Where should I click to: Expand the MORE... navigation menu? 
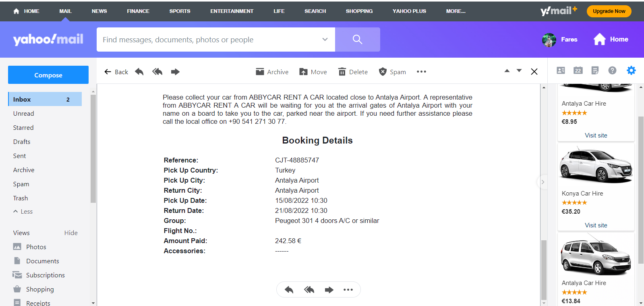[456, 11]
